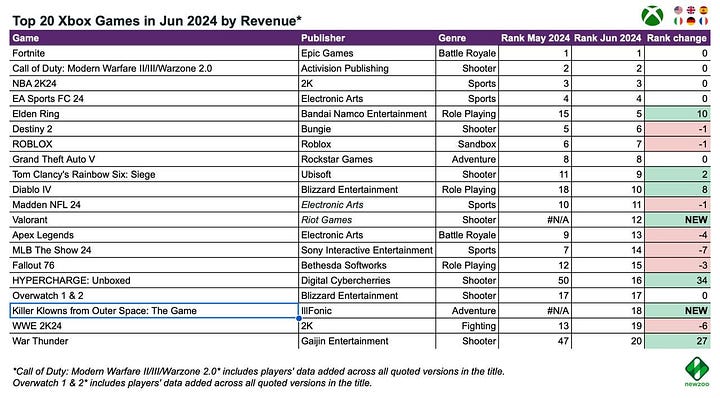Screen dimensions: 720x398
Task: Click the 'Epic Games' publisher cell
Action: point(367,53)
